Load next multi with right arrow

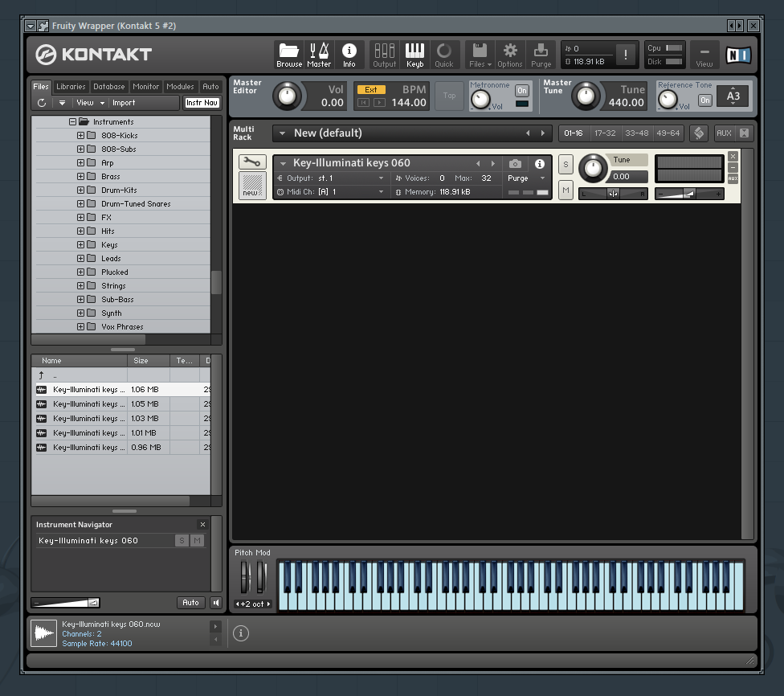(x=542, y=133)
